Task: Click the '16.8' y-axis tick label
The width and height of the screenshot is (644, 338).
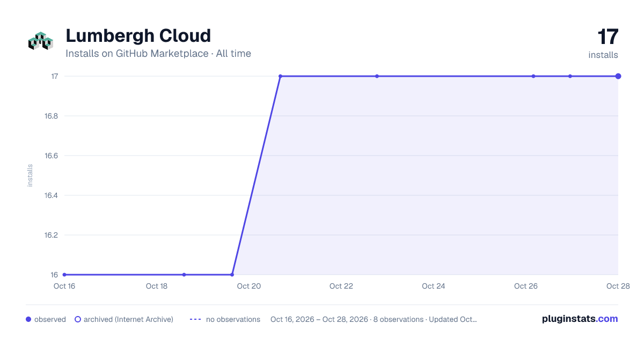Action: [x=52, y=116]
